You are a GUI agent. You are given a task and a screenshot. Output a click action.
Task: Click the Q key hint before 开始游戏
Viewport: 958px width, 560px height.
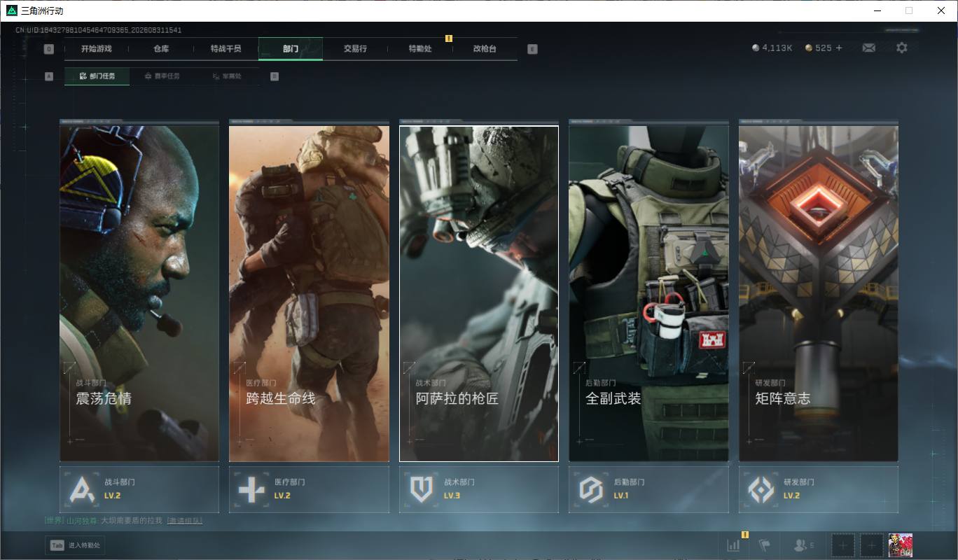coord(48,49)
